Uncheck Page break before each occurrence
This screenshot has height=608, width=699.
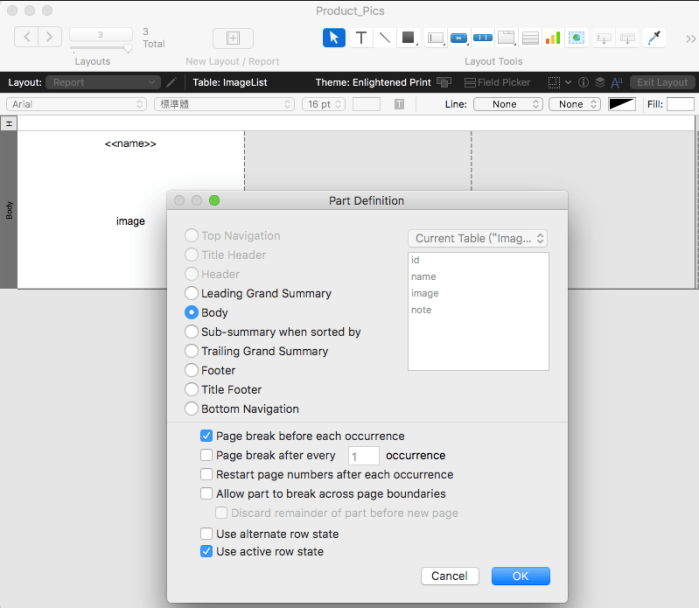(207, 436)
